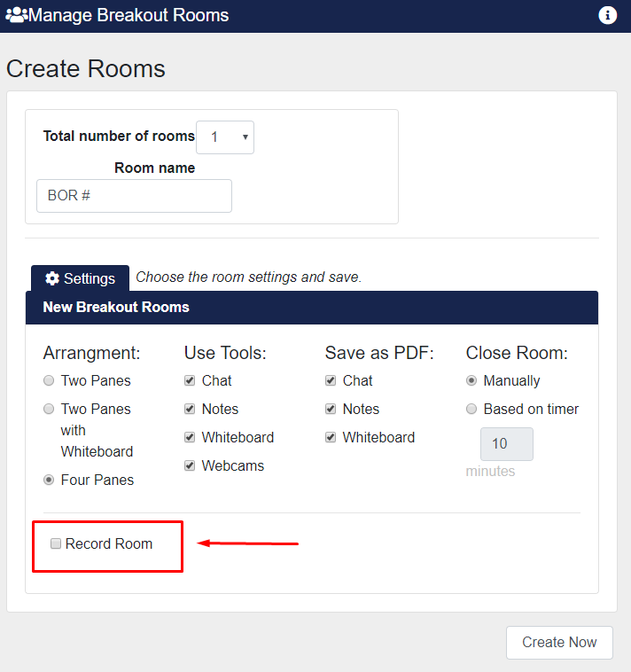Screen dimensions: 631x672
Task: Select Two Panes with Whiteboard arrangement
Action: point(49,410)
